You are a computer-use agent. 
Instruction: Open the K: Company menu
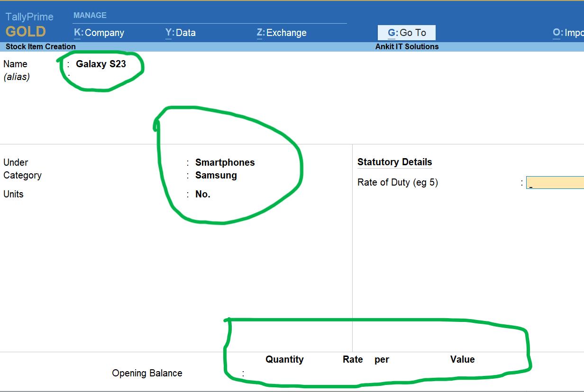[x=99, y=33]
